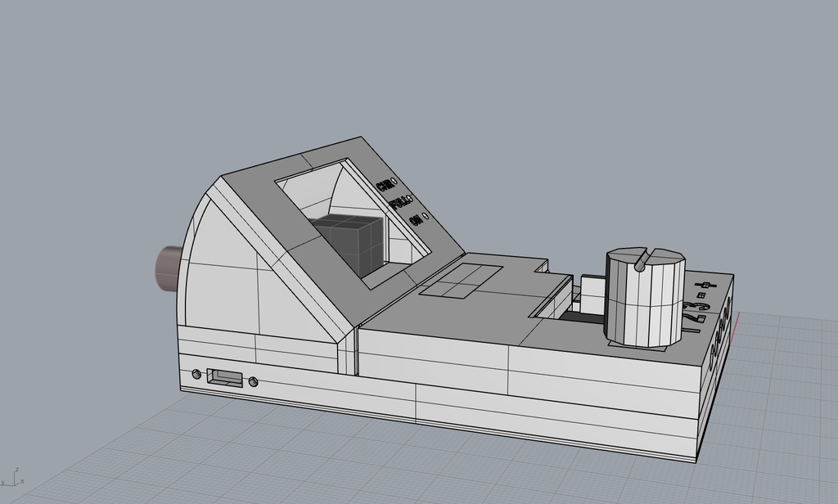Select the engraved number 3 beside dial
Screen dimensions: 838x504
pos(697,306)
